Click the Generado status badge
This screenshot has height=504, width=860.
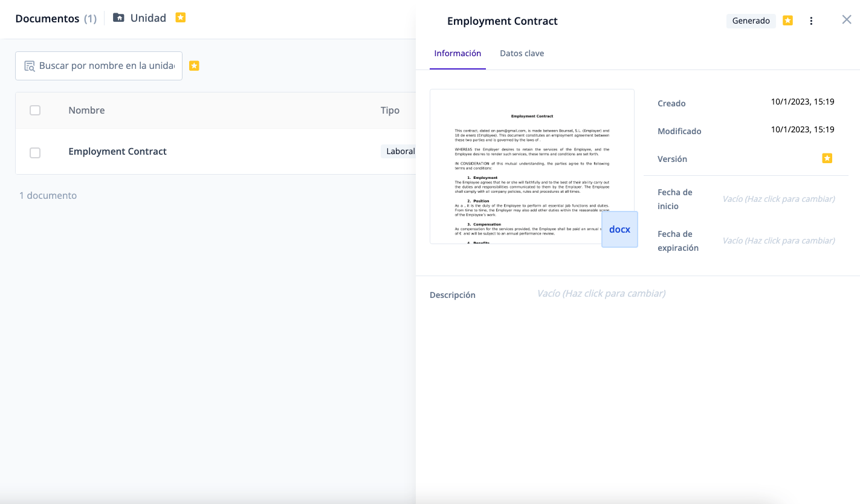point(751,21)
